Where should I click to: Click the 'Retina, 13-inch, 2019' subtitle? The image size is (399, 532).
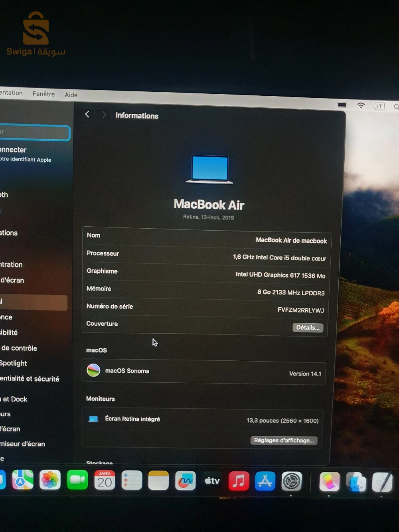209,217
